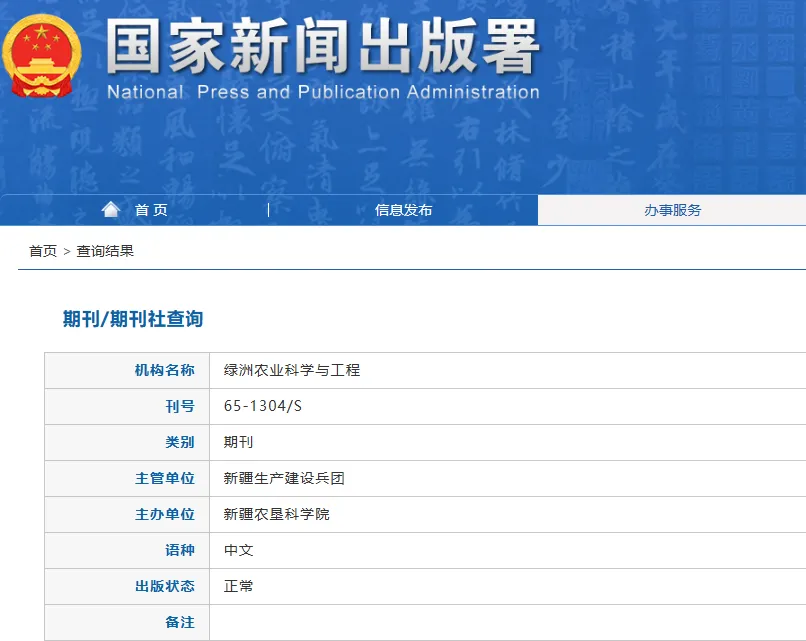
Task: Select the 新疆生产建设兵团 value
Action: point(284,478)
